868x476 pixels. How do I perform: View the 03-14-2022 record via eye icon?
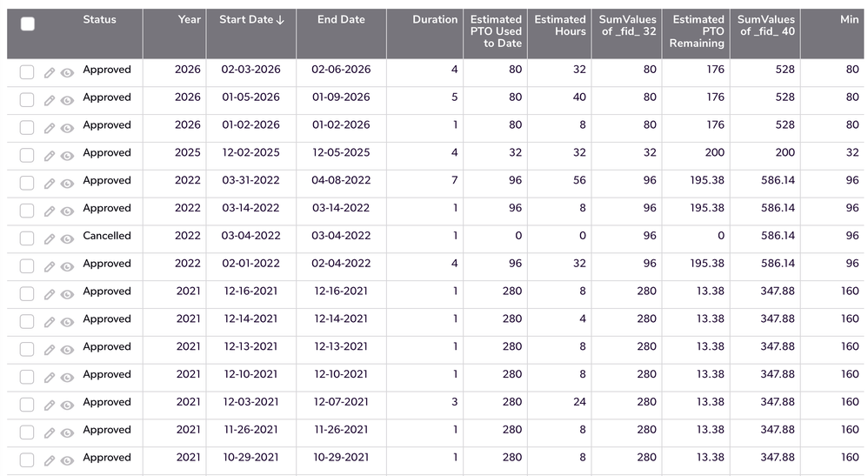point(67,211)
